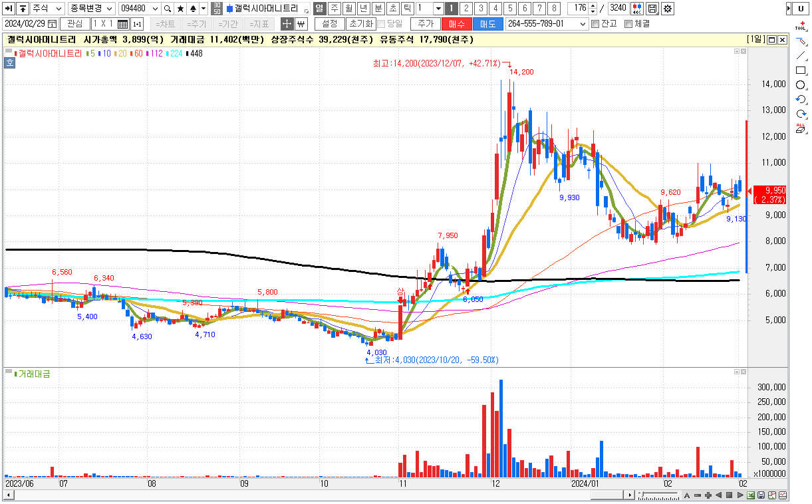This screenshot has height=504, width=812.
Task: Select interval preset tab 2
Action: click(466, 9)
